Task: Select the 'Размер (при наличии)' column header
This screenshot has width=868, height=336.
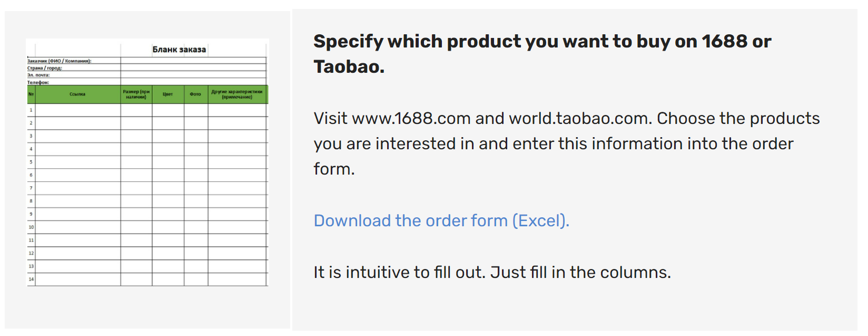Action: tap(136, 94)
